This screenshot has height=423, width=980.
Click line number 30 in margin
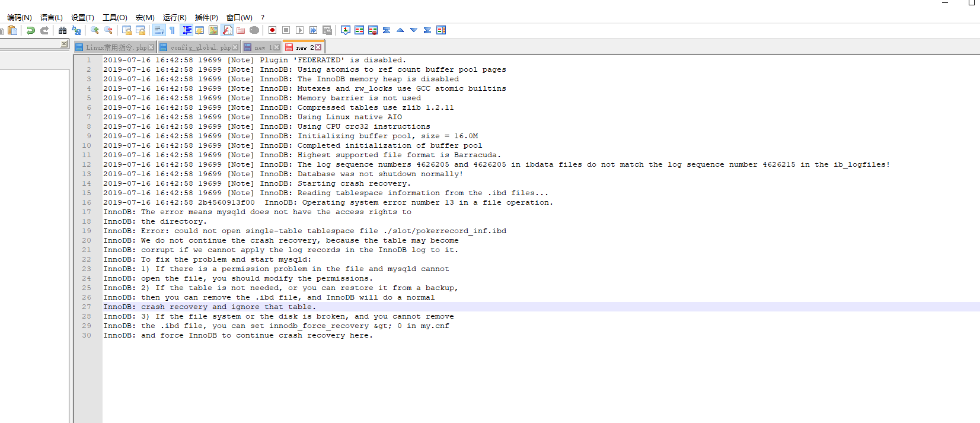(x=87, y=335)
